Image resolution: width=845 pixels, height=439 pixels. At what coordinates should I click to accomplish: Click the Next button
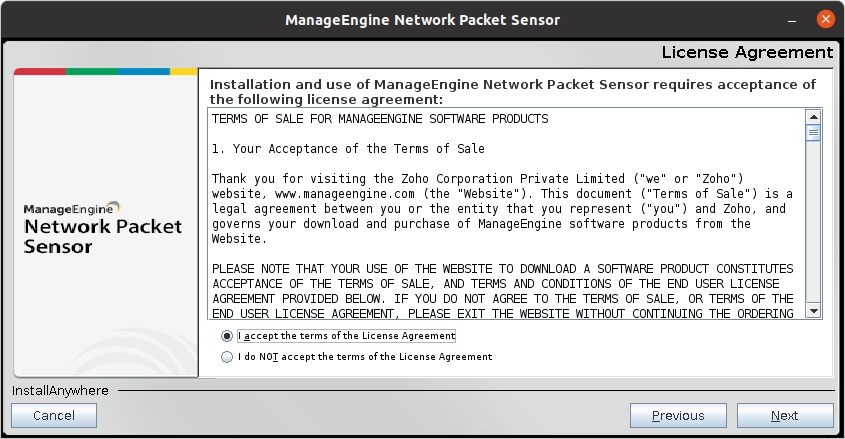click(x=784, y=415)
